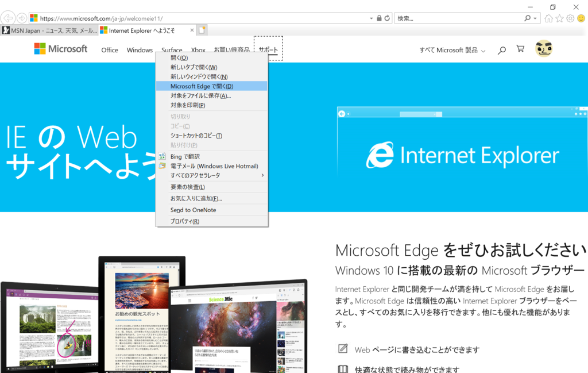Choose 対象を印刷(P)
The image size is (588, 373).
click(x=212, y=105)
